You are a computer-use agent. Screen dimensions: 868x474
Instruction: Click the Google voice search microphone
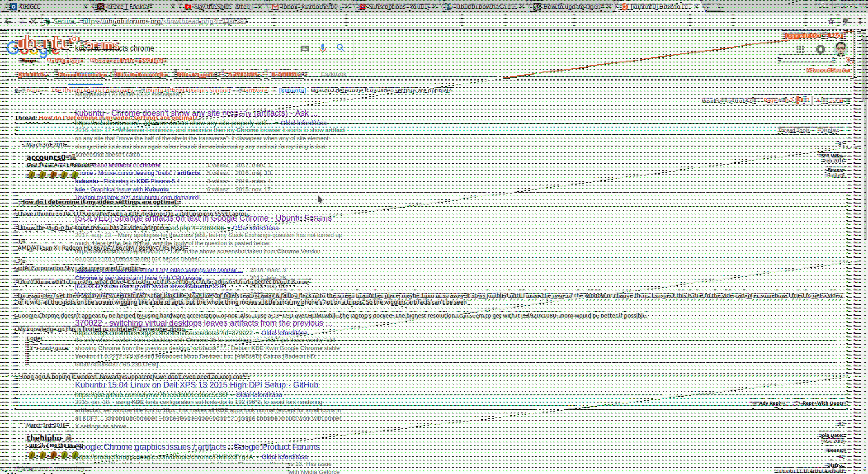coord(323,48)
